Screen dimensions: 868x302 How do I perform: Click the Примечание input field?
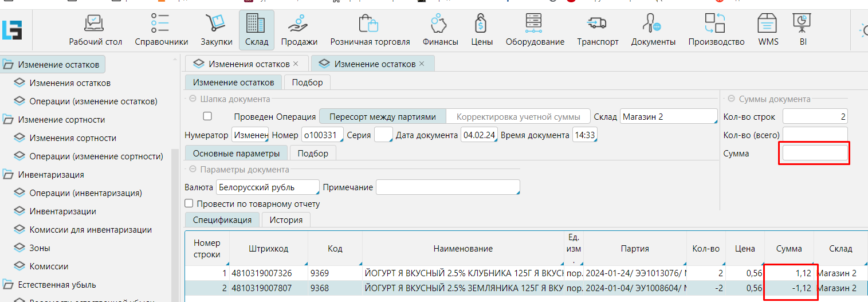point(447,187)
